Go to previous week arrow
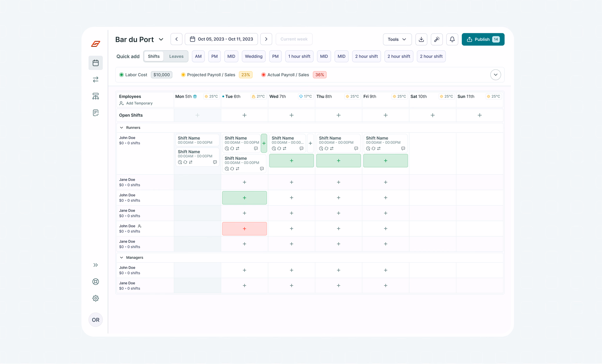This screenshot has height=364, width=602. (176, 39)
